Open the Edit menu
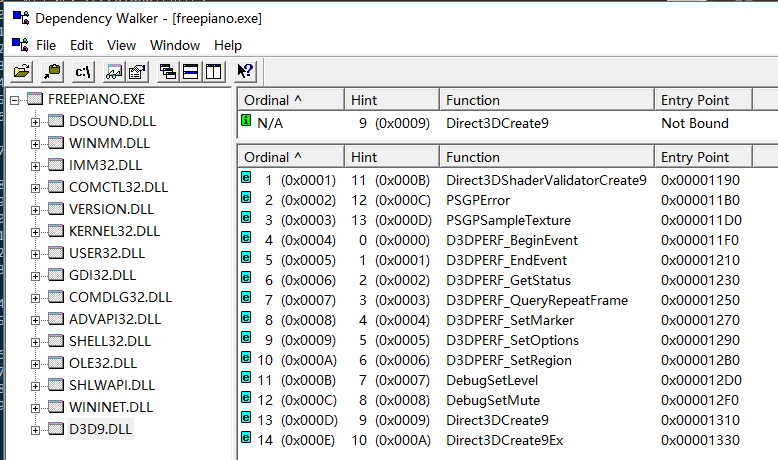 coord(81,45)
